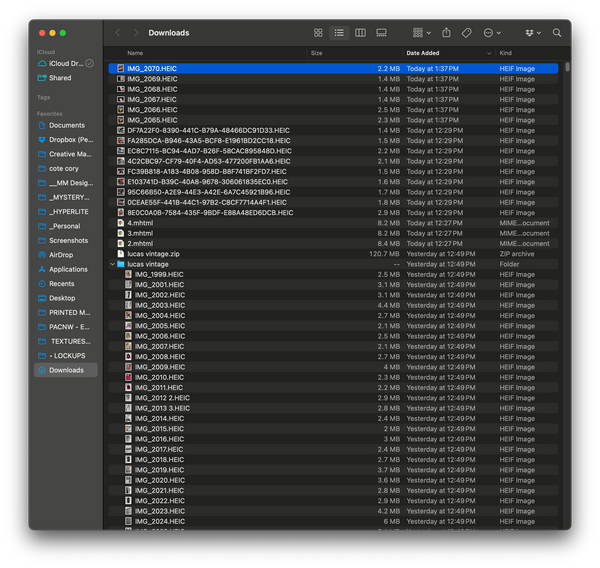
Task: Click the IMG_2018.HEIC thumbnail icon
Action: (x=128, y=459)
